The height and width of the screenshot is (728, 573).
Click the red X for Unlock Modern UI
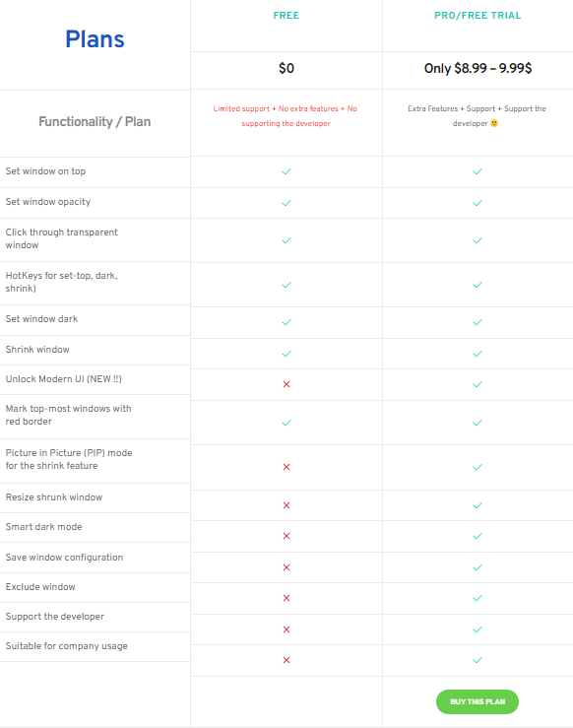click(286, 384)
